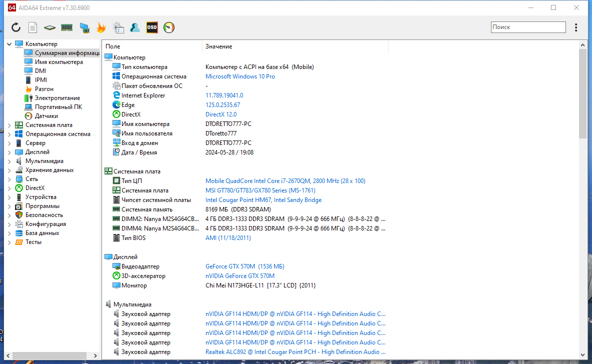Select Безопасность in the tree
The image size is (592, 364).
44,215
